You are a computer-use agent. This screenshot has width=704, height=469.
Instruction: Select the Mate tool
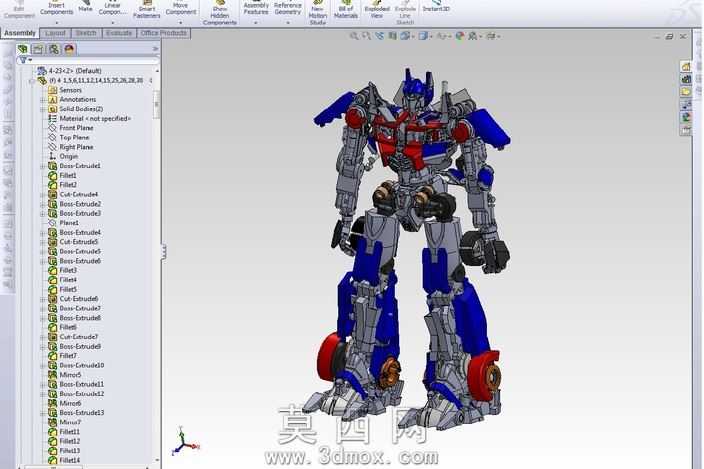click(x=85, y=6)
